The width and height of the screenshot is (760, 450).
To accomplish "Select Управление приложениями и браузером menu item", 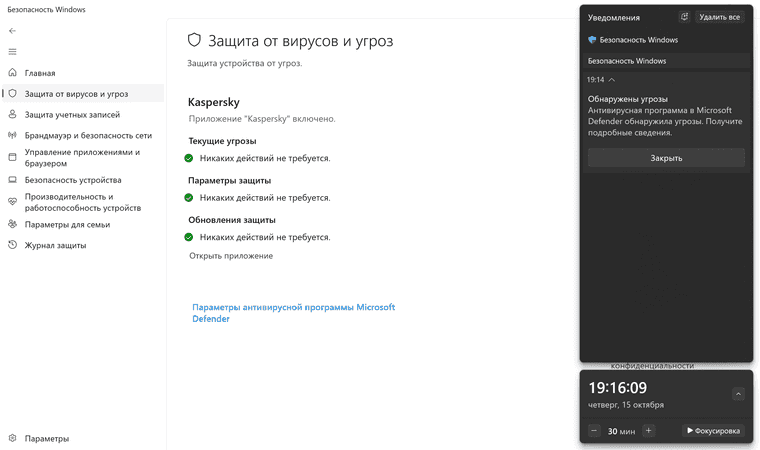I will pyautogui.click(x=83, y=158).
